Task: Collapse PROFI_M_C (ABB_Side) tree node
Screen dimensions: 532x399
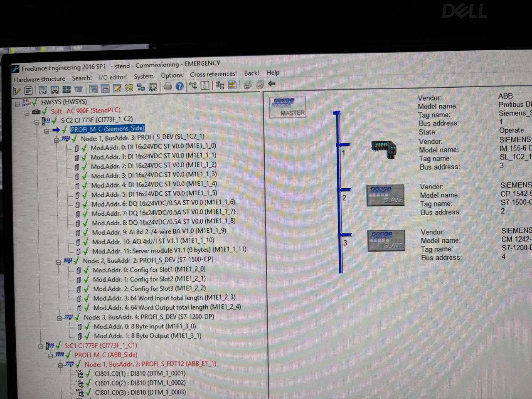Action: coord(50,356)
